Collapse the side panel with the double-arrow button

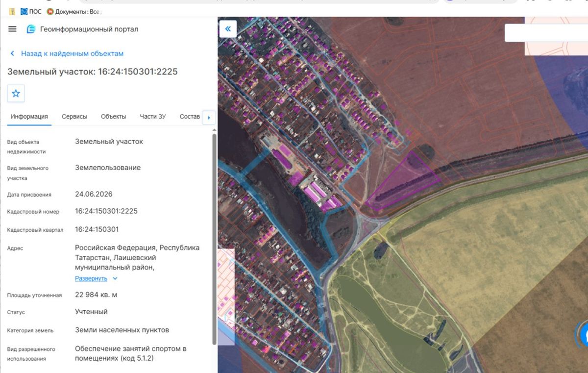228,29
